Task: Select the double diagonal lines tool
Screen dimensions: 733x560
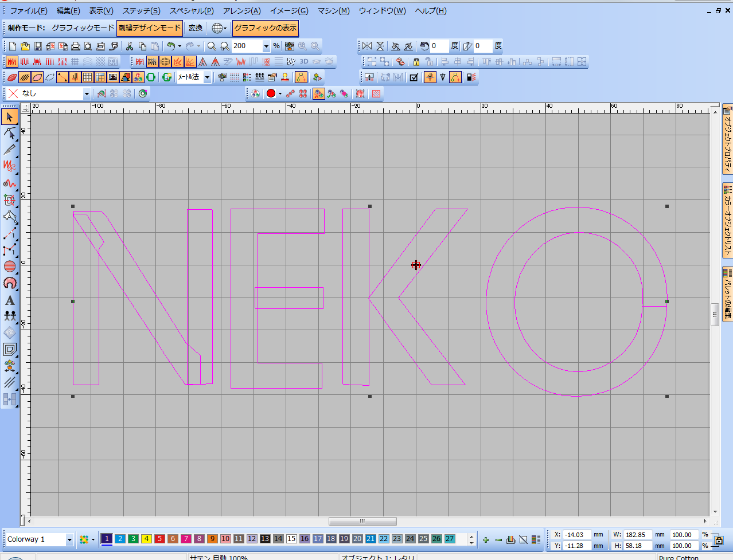Action: [10, 382]
